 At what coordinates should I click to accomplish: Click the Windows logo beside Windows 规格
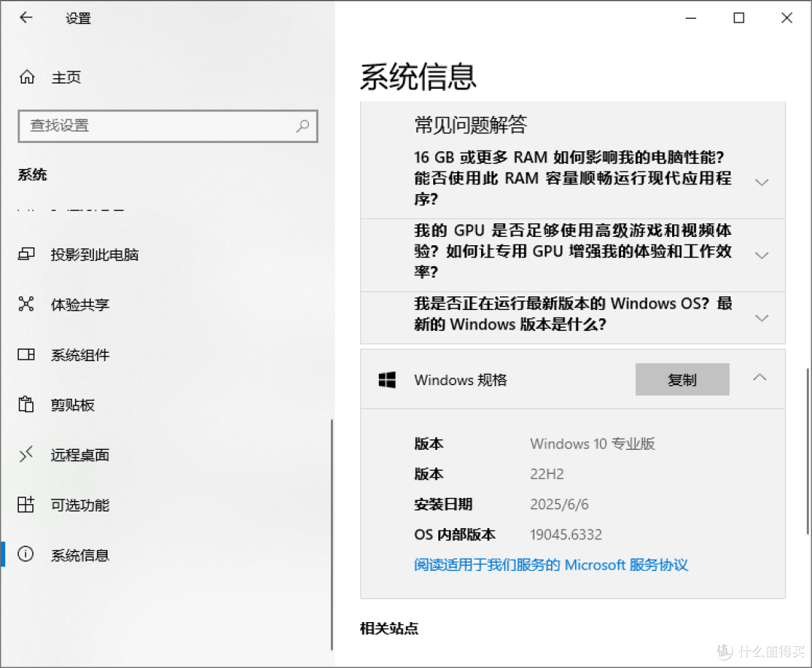pos(387,380)
